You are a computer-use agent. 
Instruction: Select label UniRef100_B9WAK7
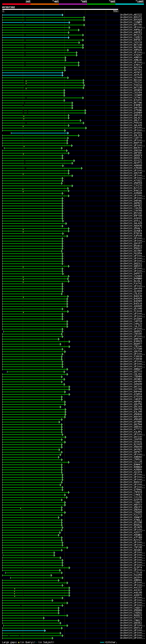tap(131, 464)
